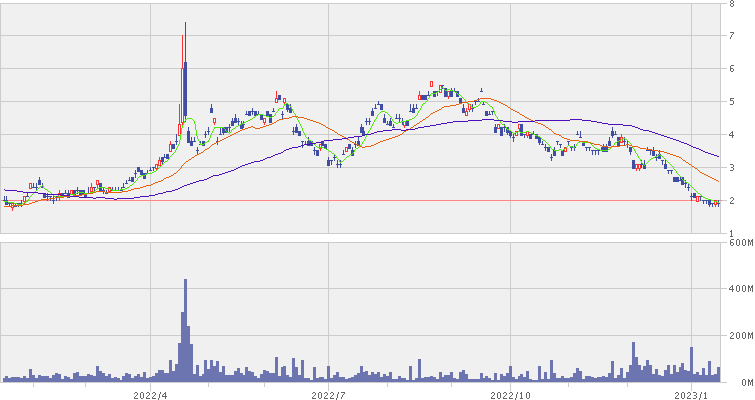Click the last volume bar on the right
The height and width of the screenshot is (400, 755).
[718, 375]
